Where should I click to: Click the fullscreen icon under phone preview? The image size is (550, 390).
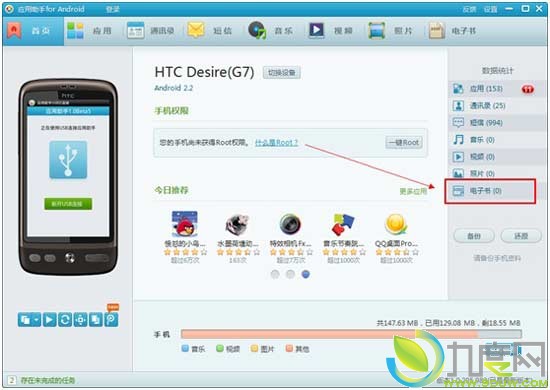point(80,320)
